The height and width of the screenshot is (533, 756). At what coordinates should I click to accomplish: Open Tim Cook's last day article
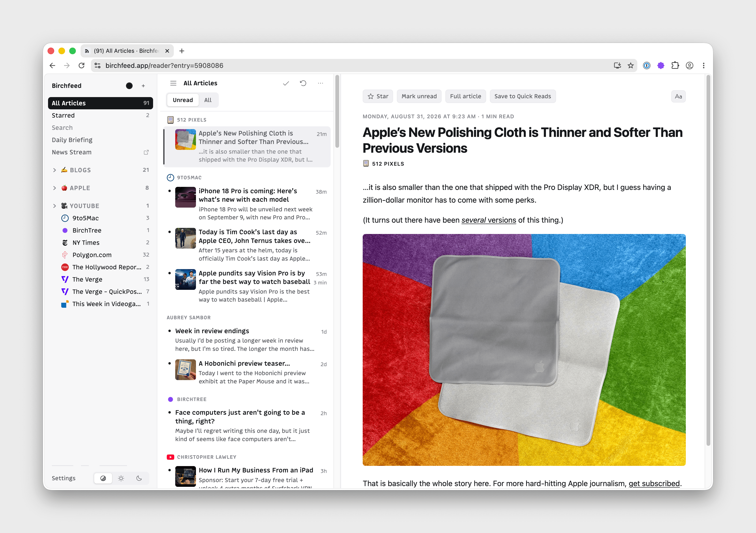[x=247, y=245]
